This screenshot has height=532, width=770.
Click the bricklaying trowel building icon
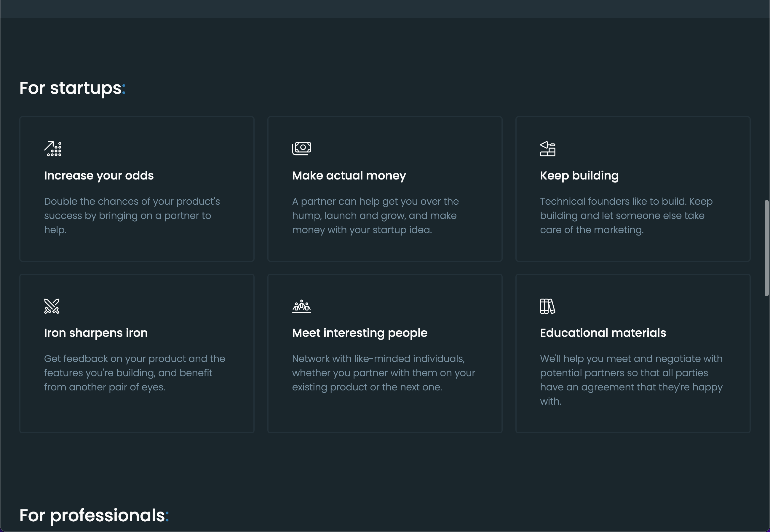point(548,149)
